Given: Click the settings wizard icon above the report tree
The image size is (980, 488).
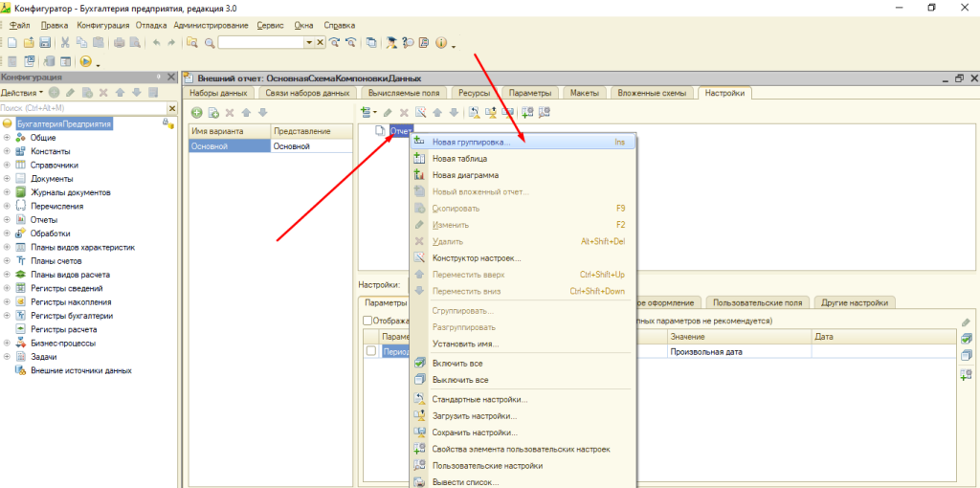Looking at the screenshot, I should tap(419, 113).
